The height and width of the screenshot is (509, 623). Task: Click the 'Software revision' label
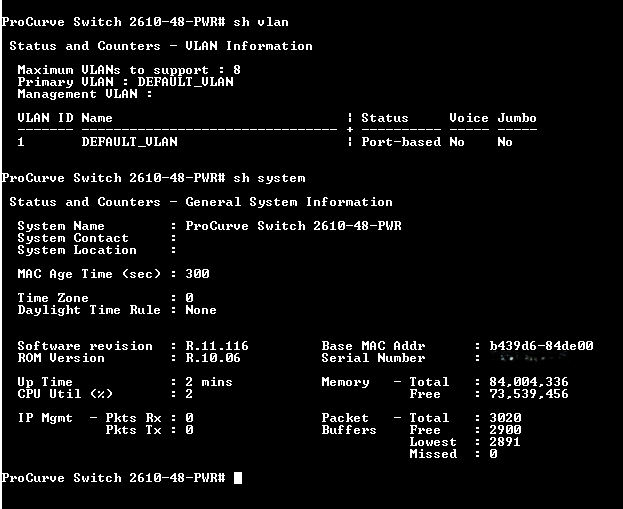pyautogui.click(x=85, y=346)
